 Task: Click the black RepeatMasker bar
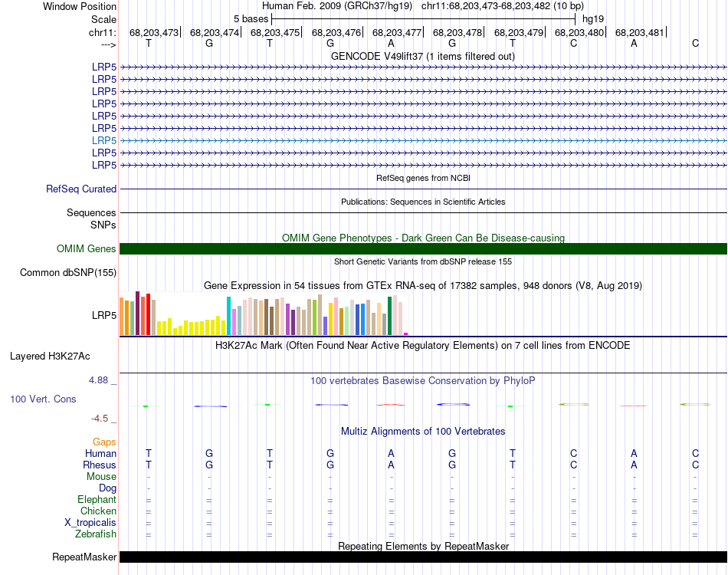[x=423, y=557]
